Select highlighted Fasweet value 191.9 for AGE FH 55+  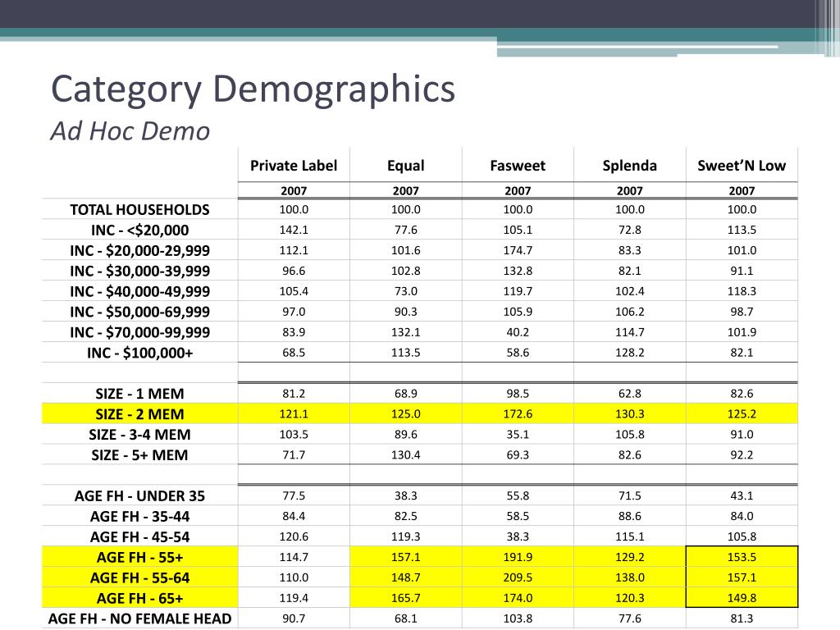(518, 557)
